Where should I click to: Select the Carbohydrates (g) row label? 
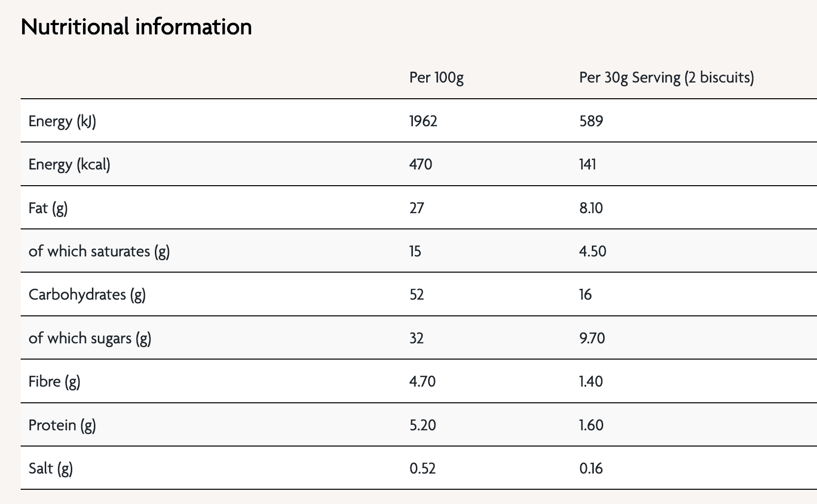(87, 295)
